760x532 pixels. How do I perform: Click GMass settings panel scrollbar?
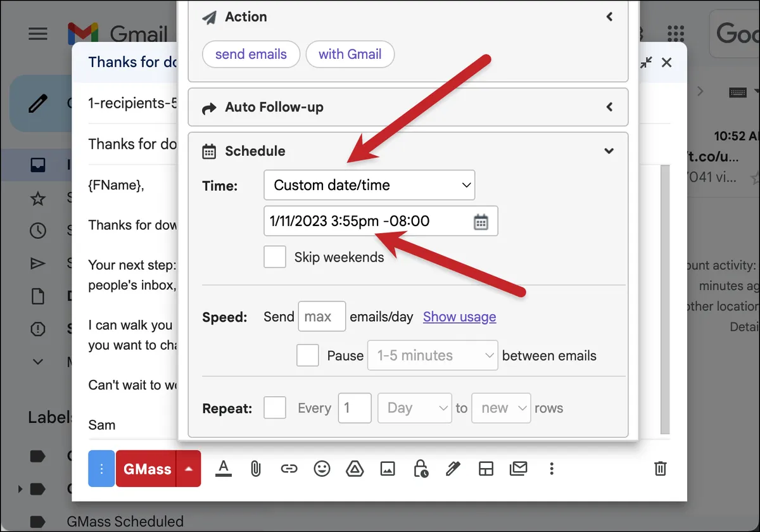coord(664,301)
